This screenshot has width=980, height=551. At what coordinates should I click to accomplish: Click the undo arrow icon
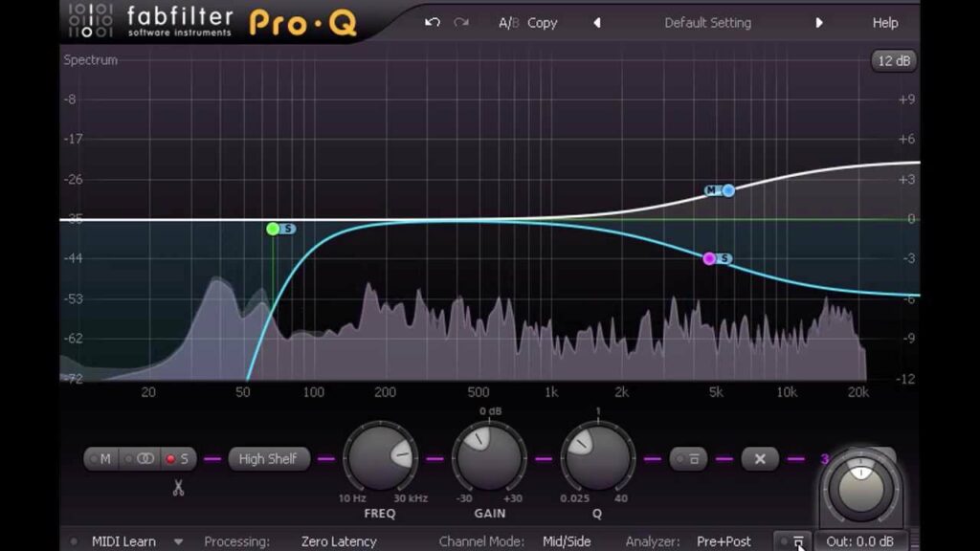coord(433,22)
